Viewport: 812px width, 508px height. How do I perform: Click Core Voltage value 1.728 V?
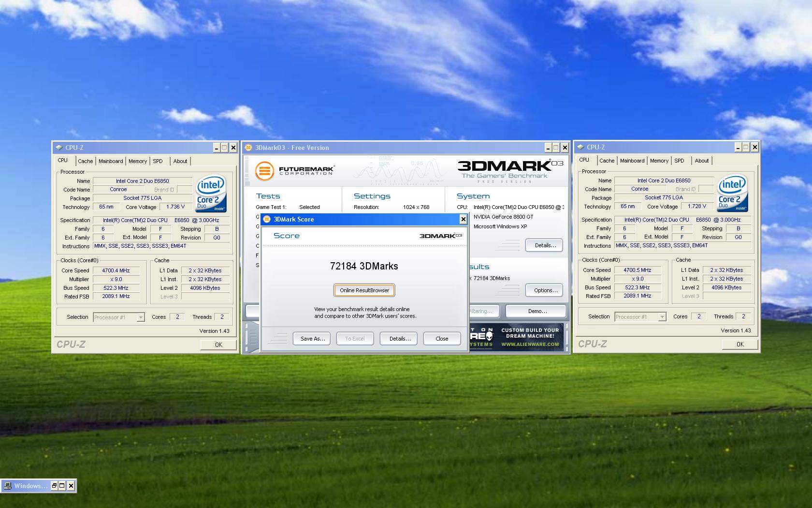697,206
